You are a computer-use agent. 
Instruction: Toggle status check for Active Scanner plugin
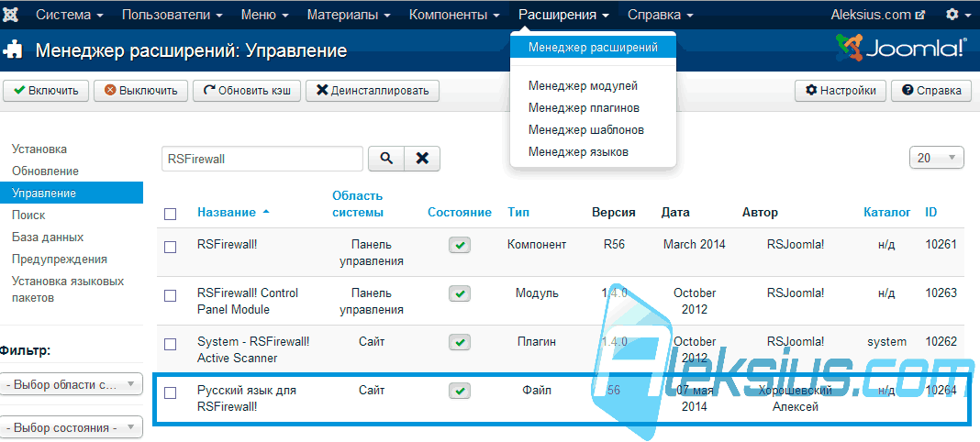coord(460,342)
